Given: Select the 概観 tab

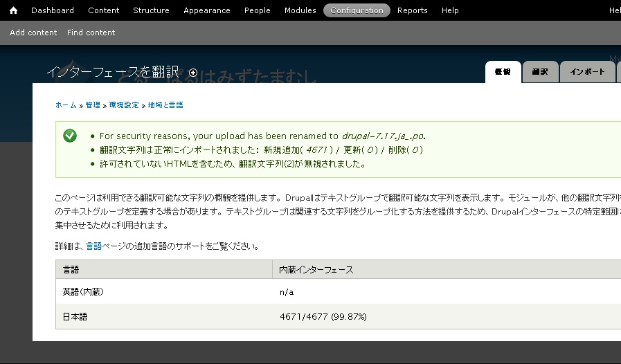Looking at the screenshot, I should pos(503,72).
